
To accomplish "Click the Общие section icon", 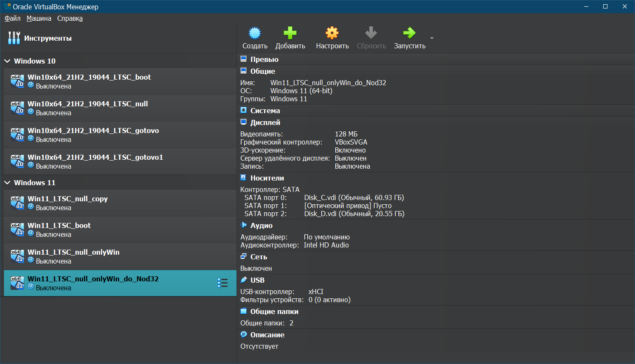I will [243, 71].
